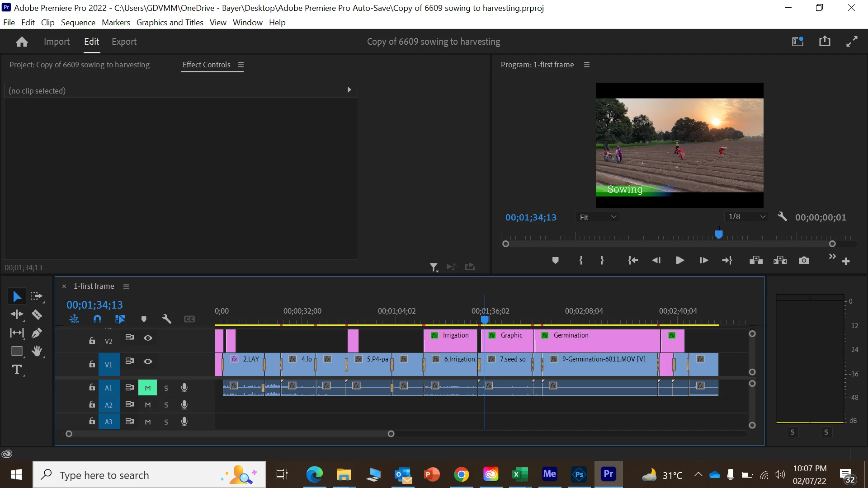Select the Razor tool

(x=37, y=314)
